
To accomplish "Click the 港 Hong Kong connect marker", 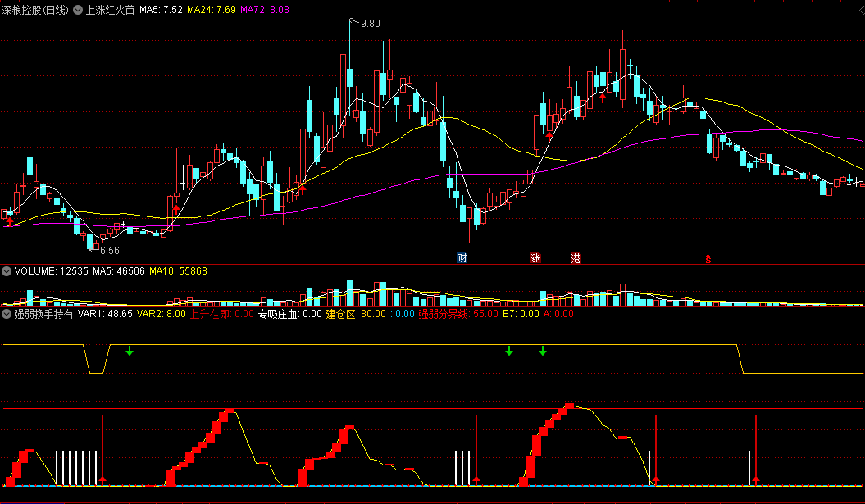I will tap(576, 258).
